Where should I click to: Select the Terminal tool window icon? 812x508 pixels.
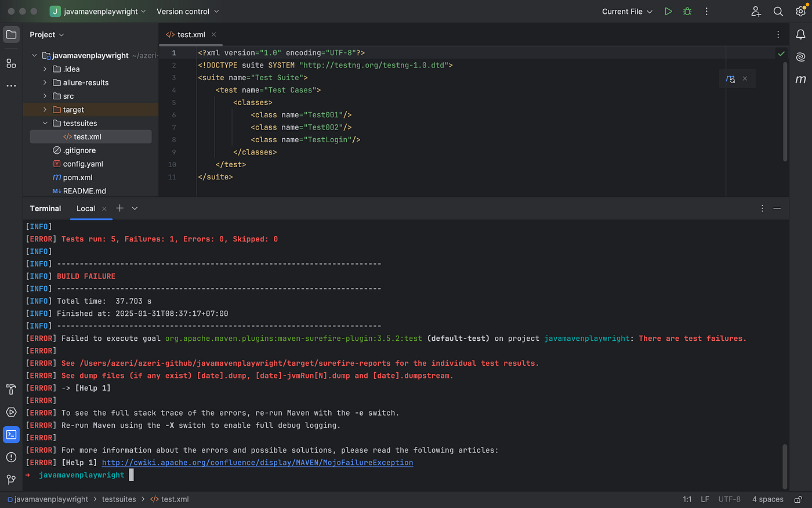[11, 435]
